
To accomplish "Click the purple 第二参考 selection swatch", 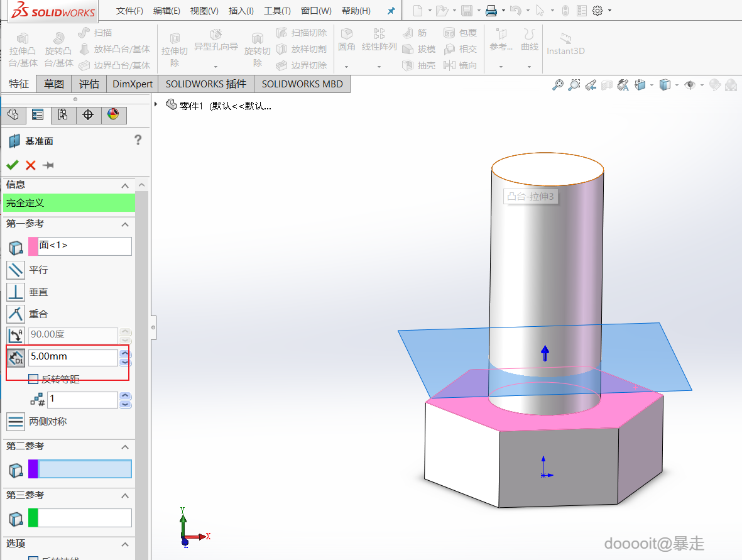I will [x=33, y=469].
